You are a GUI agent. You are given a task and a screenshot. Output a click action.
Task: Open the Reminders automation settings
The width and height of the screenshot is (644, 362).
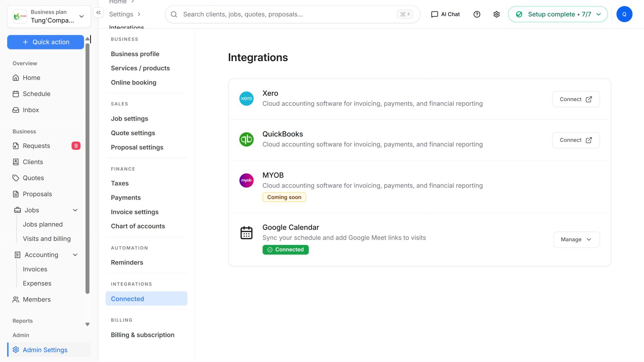point(127,263)
